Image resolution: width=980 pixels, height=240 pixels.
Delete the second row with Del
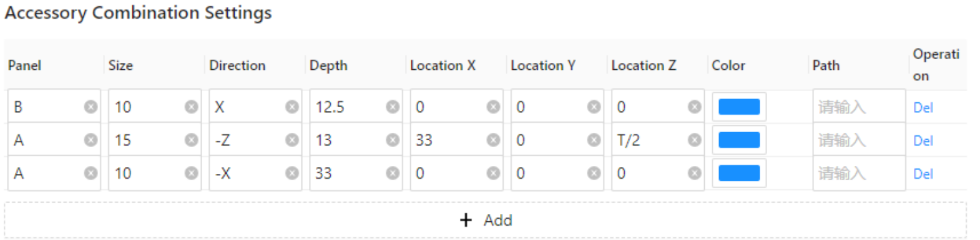point(923,140)
